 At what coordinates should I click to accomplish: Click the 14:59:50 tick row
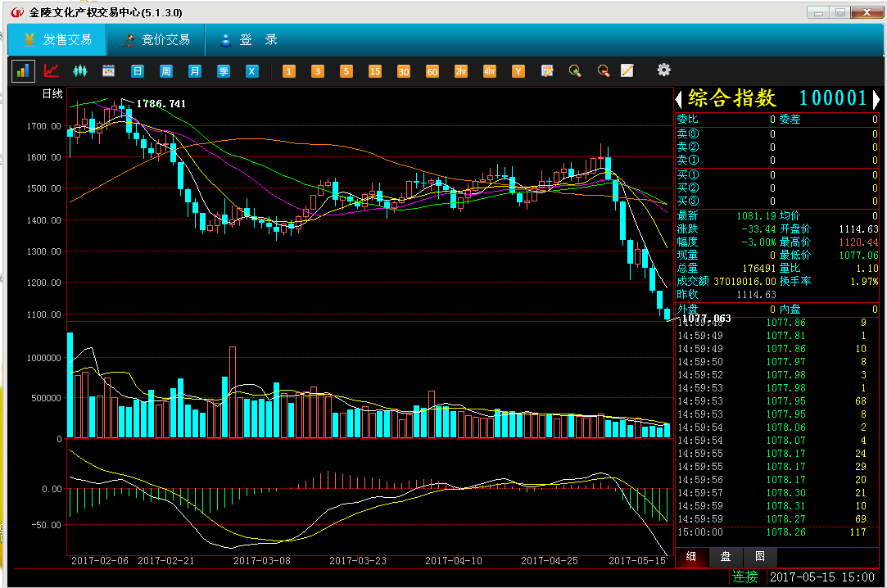777,362
